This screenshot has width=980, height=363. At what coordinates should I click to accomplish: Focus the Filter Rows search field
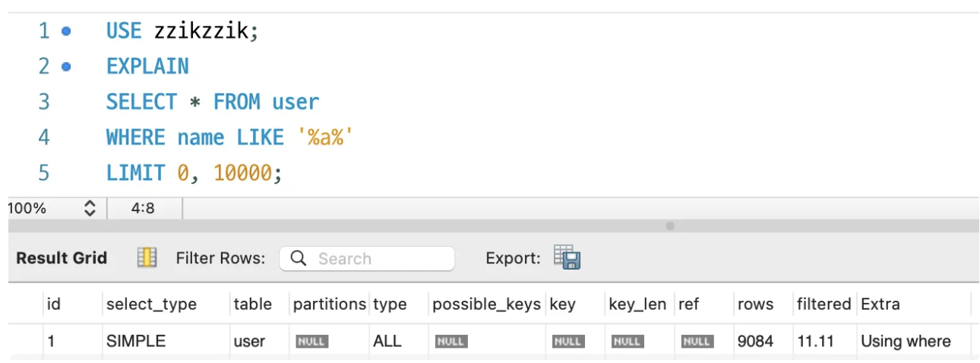[367, 259]
